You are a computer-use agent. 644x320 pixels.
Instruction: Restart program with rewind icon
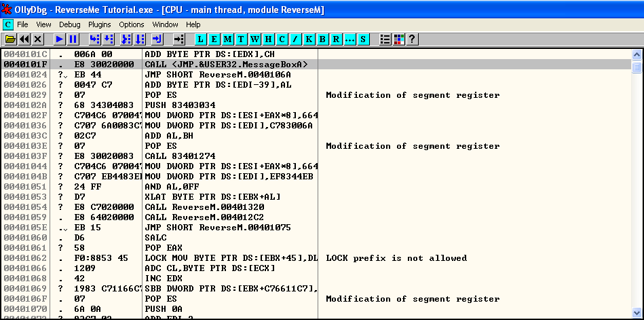[x=24, y=39]
